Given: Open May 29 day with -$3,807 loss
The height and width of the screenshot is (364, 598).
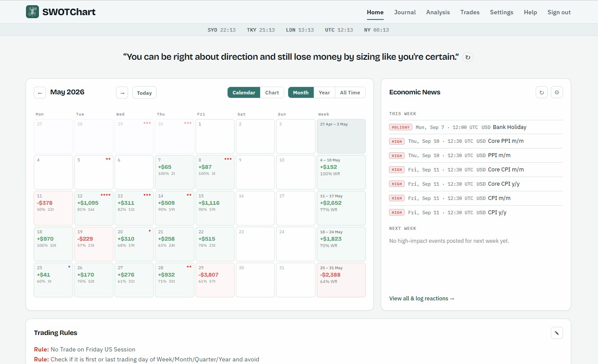Looking at the screenshot, I should (215, 280).
